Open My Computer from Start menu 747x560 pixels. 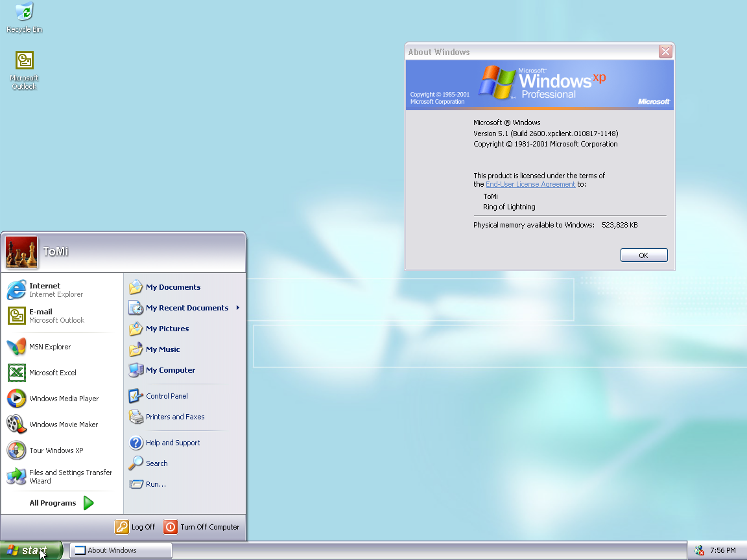pyautogui.click(x=170, y=370)
